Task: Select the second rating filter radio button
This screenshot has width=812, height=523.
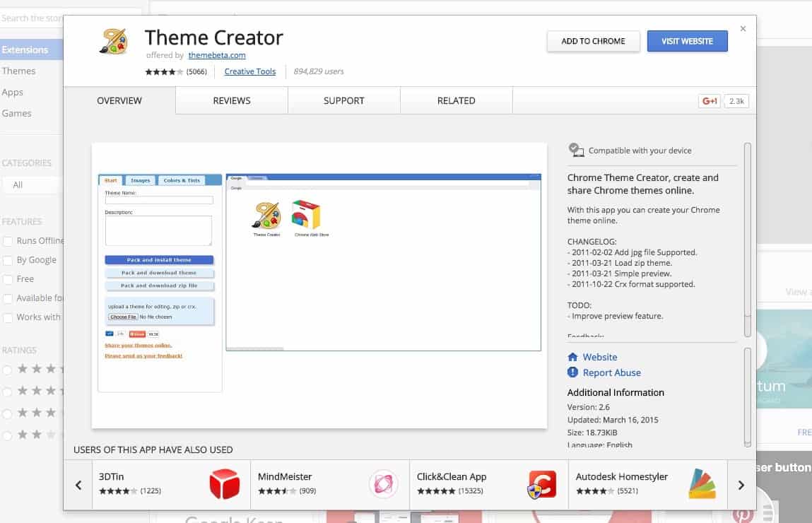Action: (7, 392)
